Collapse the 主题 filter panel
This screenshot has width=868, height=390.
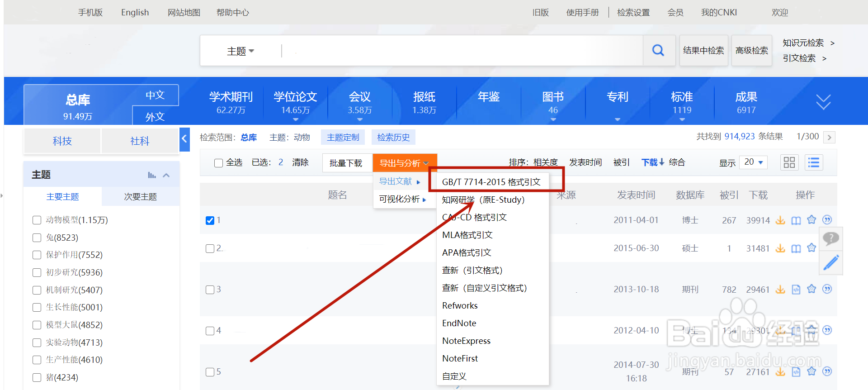(166, 175)
